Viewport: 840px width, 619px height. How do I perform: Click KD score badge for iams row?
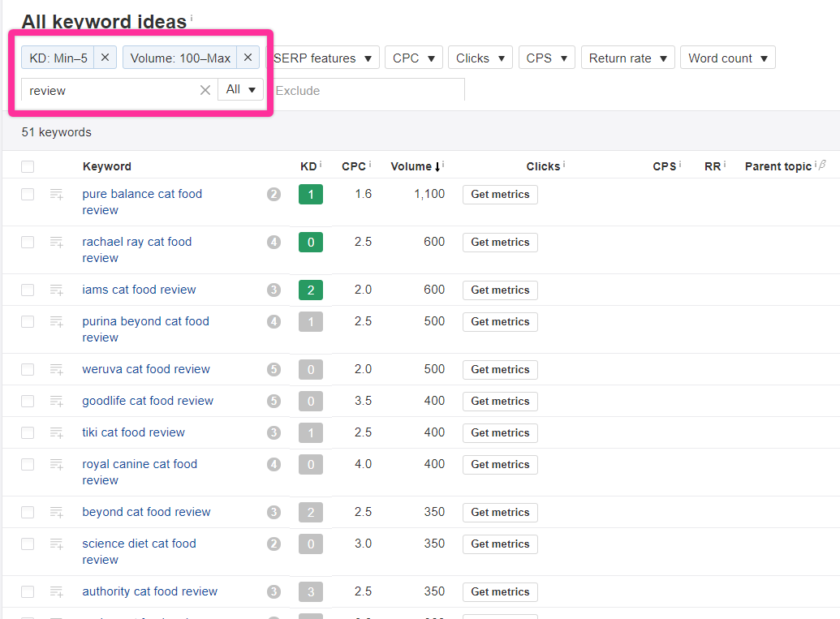click(311, 290)
